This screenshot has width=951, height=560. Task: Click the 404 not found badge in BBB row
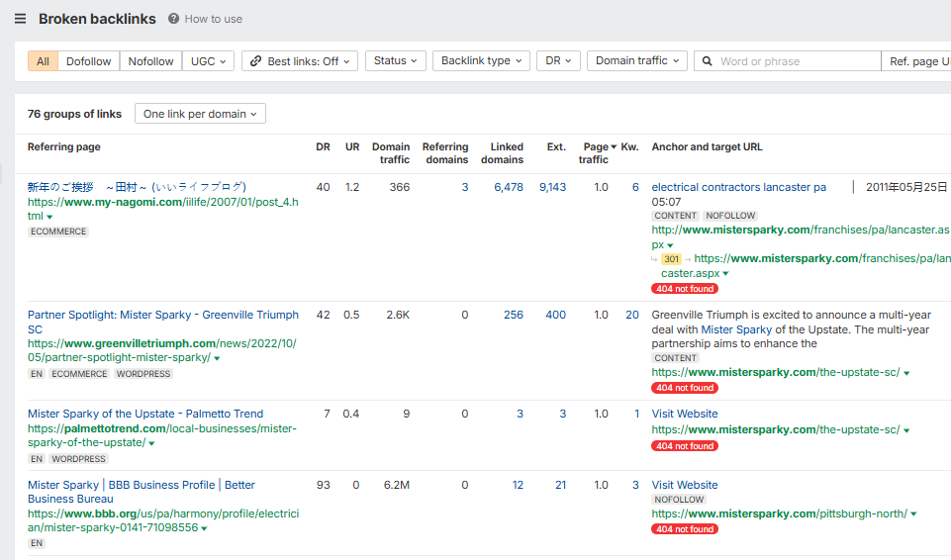[685, 529]
